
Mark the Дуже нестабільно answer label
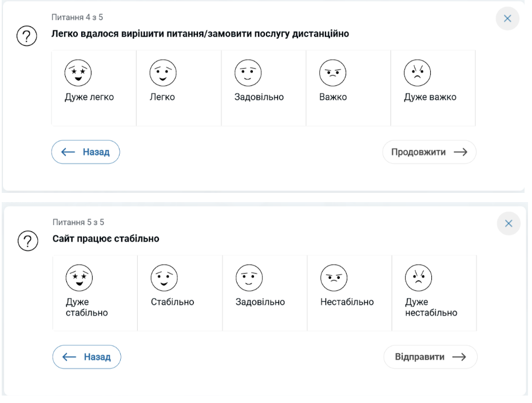pyautogui.click(x=431, y=307)
